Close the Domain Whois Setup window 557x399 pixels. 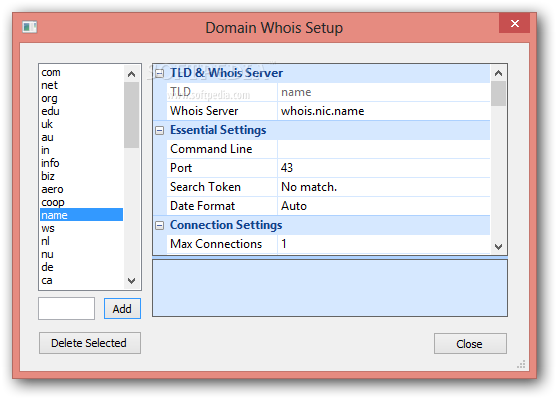(514, 23)
